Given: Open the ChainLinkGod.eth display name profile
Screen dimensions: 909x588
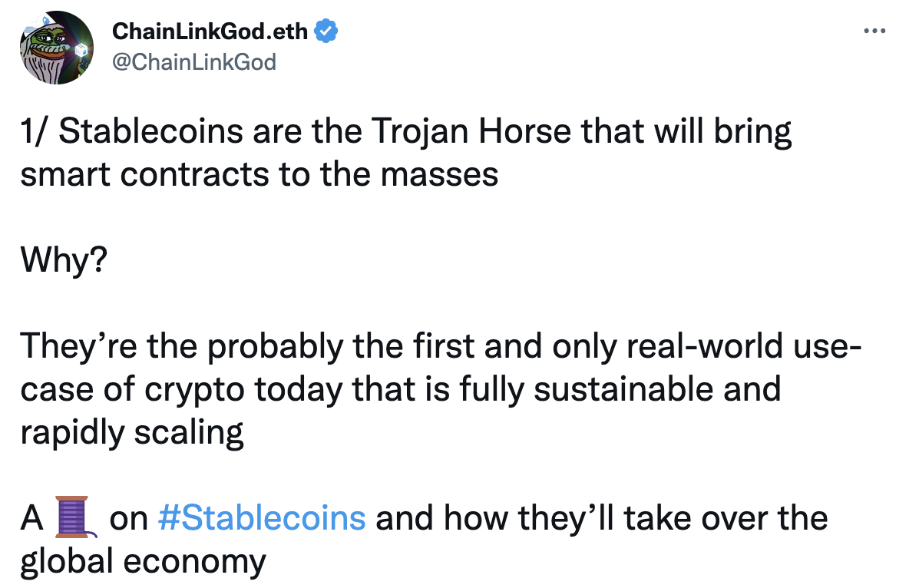Looking at the screenshot, I should (x=210, y=31).
